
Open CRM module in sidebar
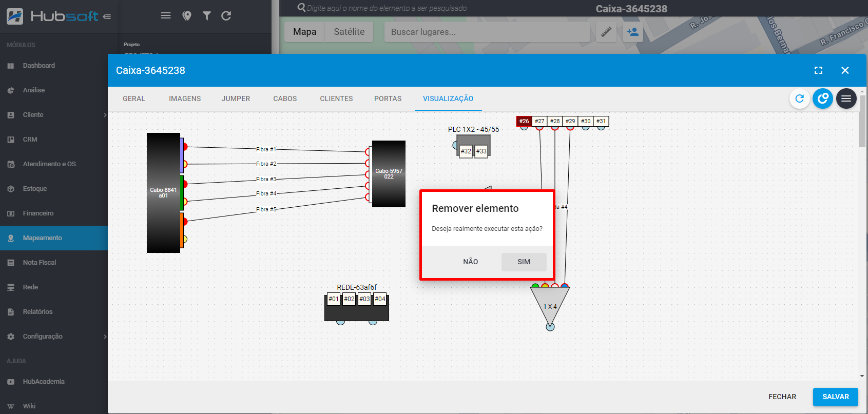tap(54, 140)
